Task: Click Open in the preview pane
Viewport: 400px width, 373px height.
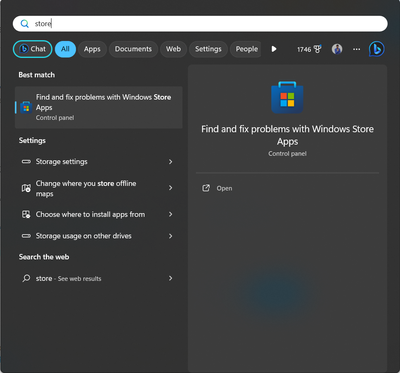Action: 224,188
